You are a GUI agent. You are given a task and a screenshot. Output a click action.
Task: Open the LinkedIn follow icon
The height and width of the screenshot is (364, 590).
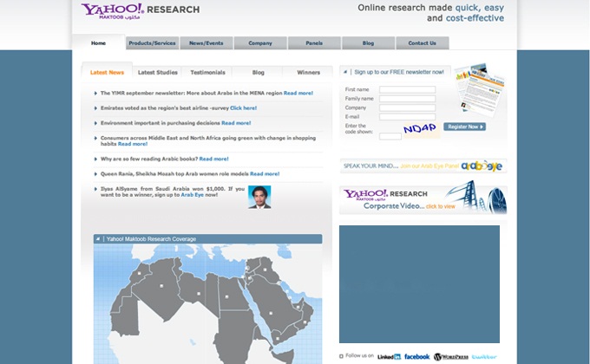coord(389,357)
